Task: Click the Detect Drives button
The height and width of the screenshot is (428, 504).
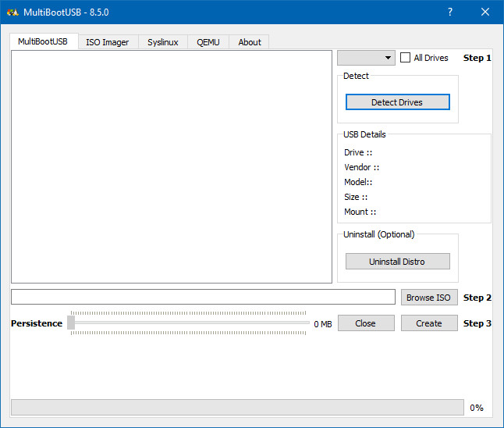Action: 398,102
